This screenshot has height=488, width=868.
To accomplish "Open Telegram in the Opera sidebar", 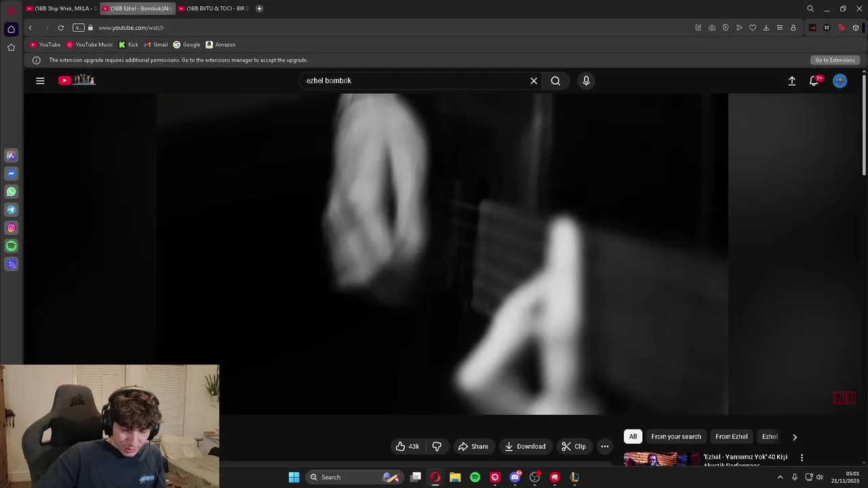I will point(11,210).
